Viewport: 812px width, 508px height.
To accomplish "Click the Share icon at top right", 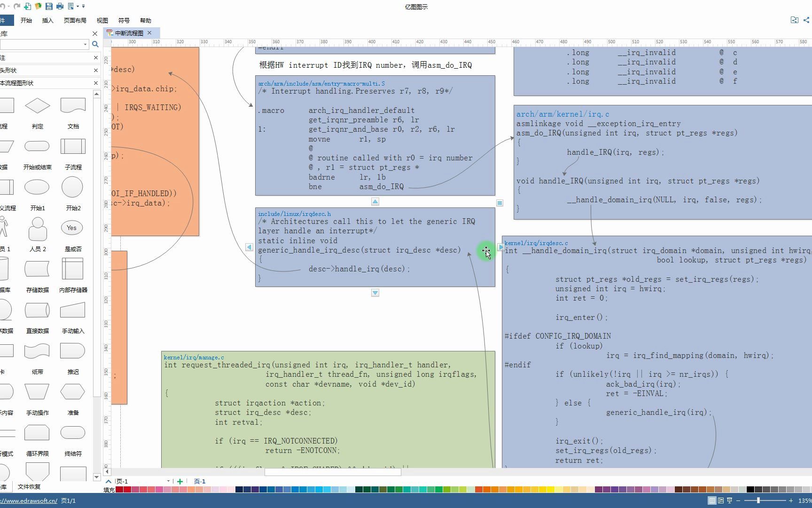I will tap(806, 20).
